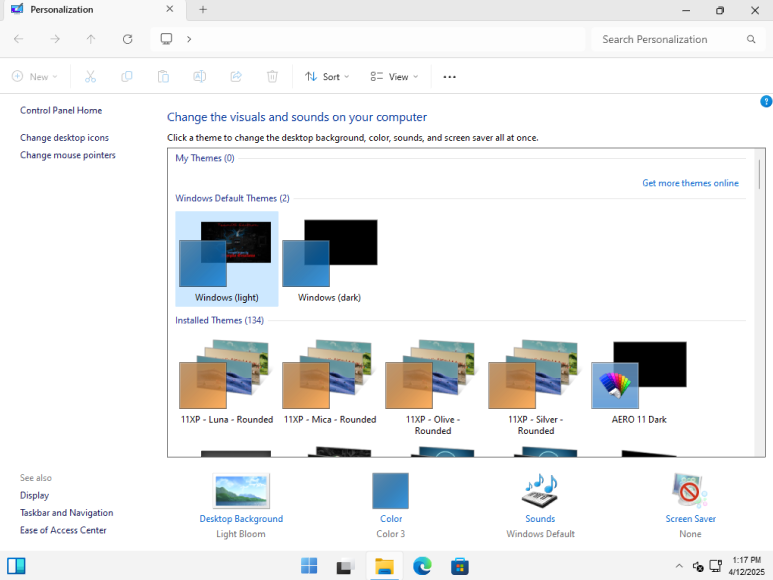Refresh the Personalization page
Image resolution: width=773 pixels, height=580 pixels.
[127, 39]
